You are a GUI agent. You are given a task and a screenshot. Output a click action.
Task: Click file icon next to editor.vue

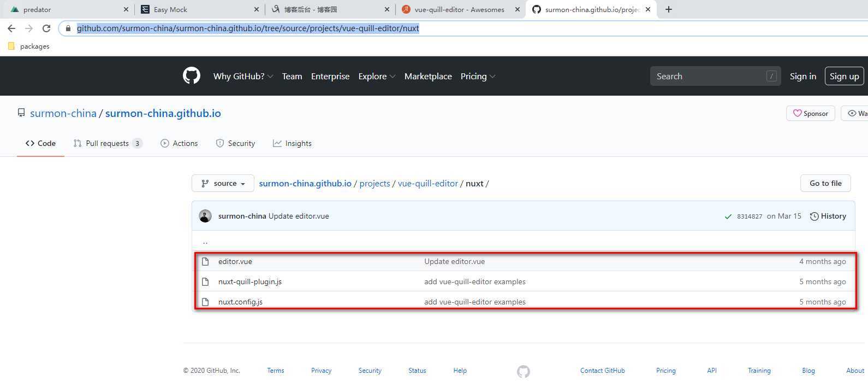click(x=205, y=261)
